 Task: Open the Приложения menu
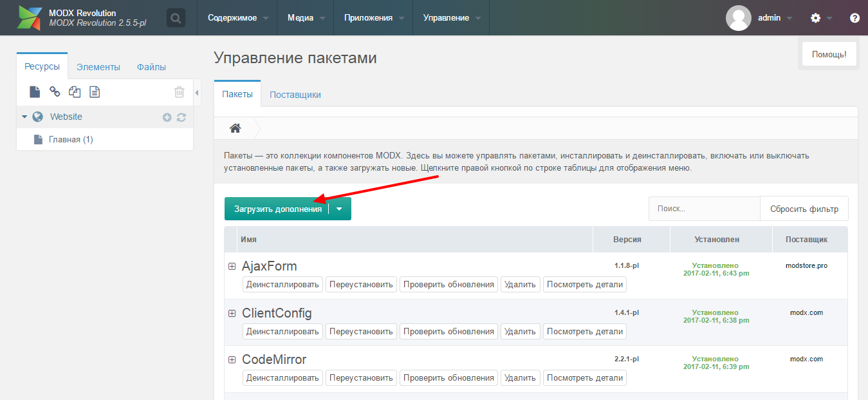click(373, 17)
